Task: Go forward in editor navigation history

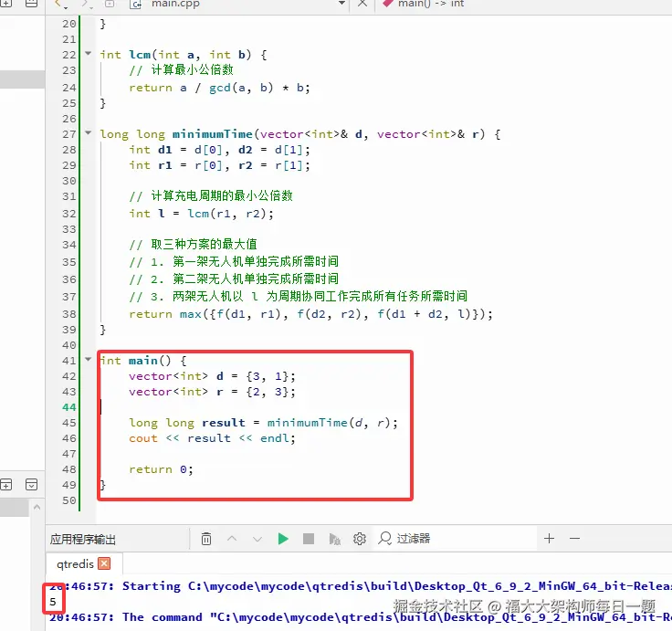Action: point(86,5)
